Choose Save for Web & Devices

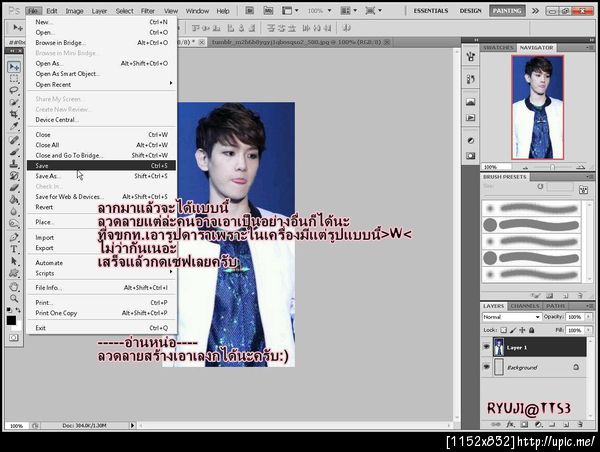click(x=101, y=196)
